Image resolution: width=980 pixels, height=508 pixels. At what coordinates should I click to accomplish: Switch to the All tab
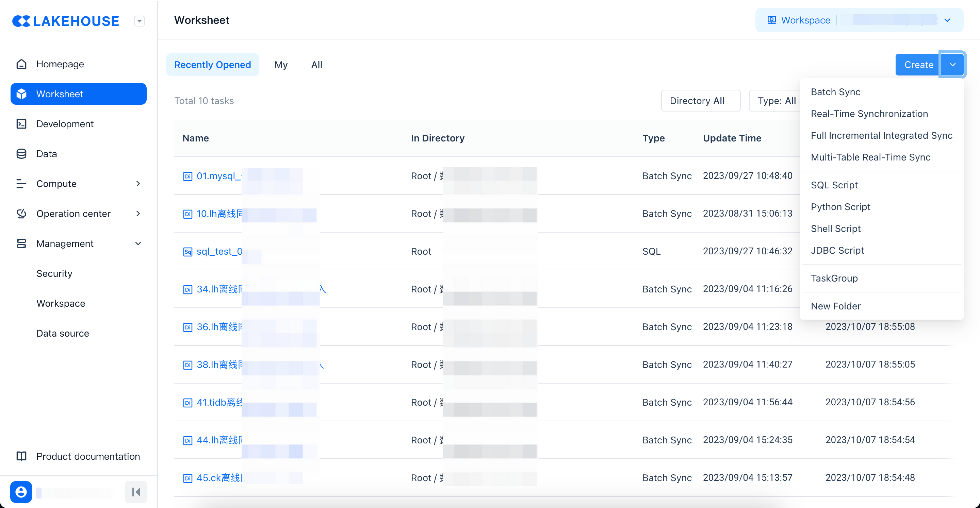316,65
